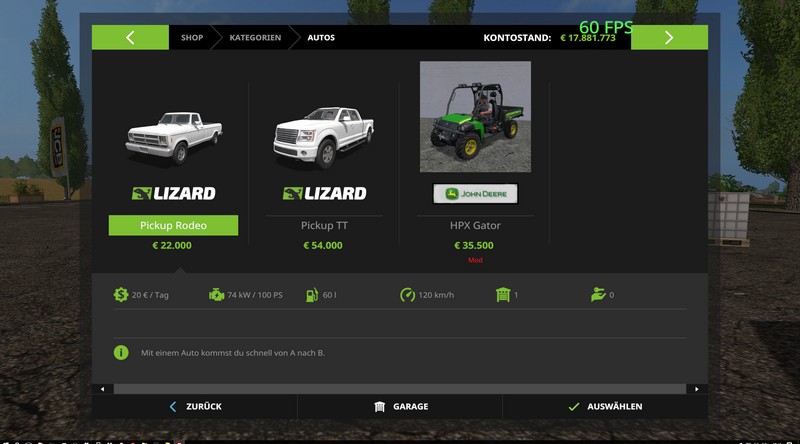Choose the HPX Gator label
This screenshot has height=444, width=800.
475,225
